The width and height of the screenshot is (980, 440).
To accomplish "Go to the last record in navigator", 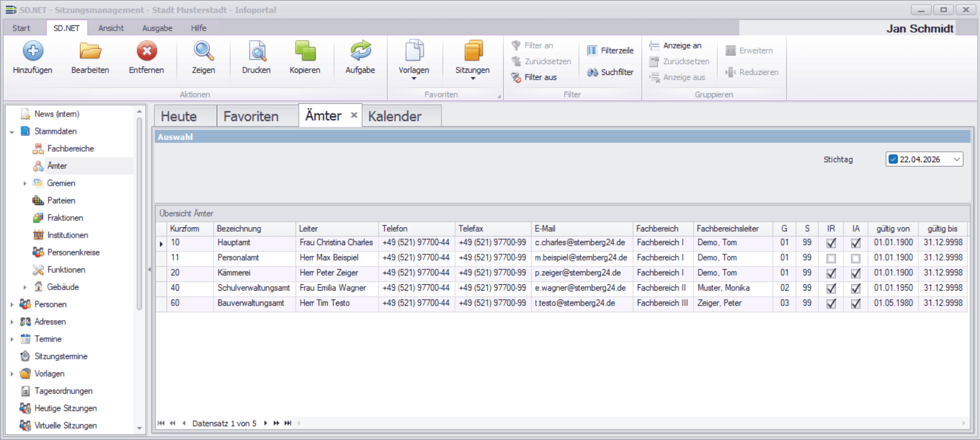I will (288, 423).
